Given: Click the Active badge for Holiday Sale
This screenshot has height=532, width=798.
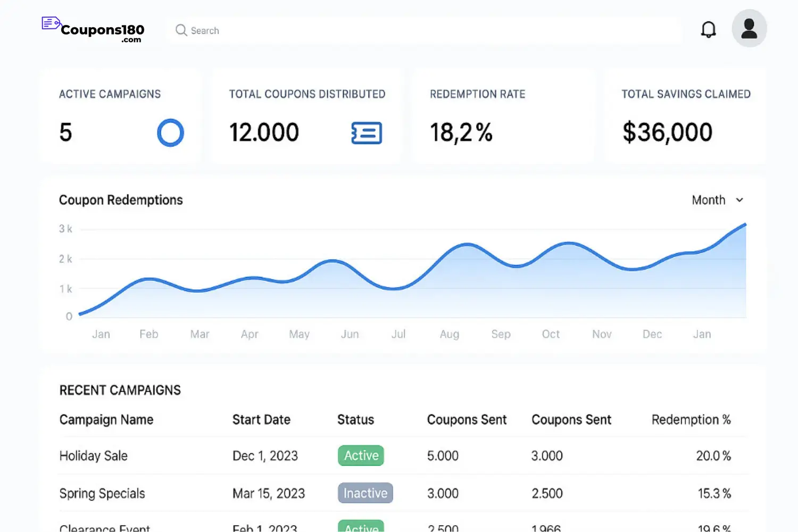Looking at the screenshot, I should click(x=361, y=455).
